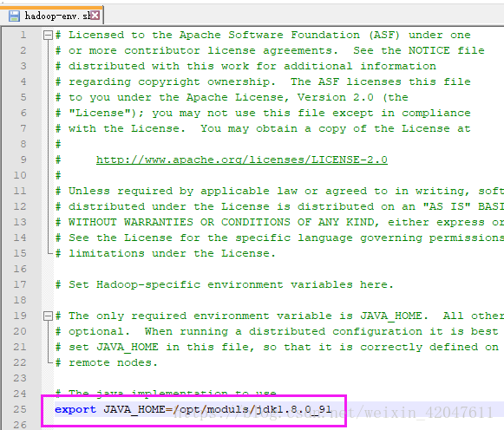Click the text 'Set Hadoop-specific environment variables here.'
The image size is (504, 430).
point(231,284)
